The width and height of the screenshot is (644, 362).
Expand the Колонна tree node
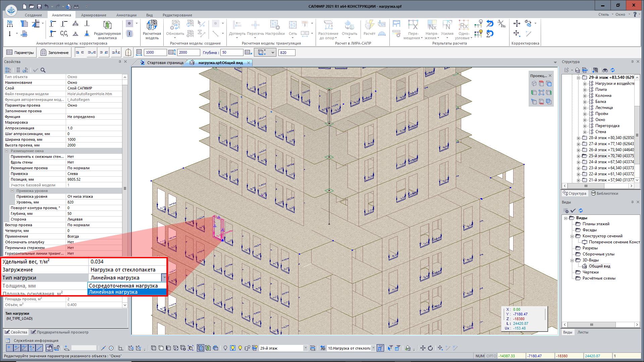coord(585,96)
